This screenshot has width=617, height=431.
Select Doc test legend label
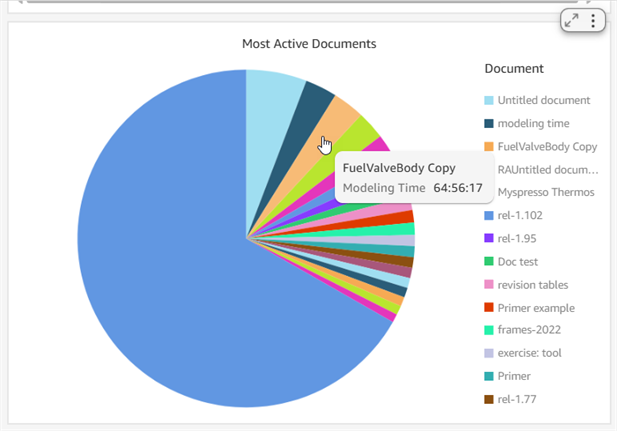point(517,262)
